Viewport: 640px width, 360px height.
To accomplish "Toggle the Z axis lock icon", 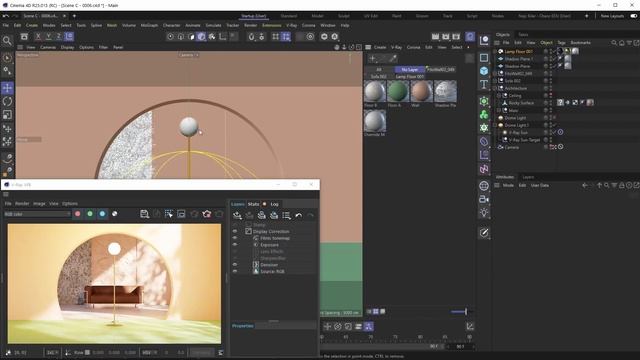I will click(59, 36).
